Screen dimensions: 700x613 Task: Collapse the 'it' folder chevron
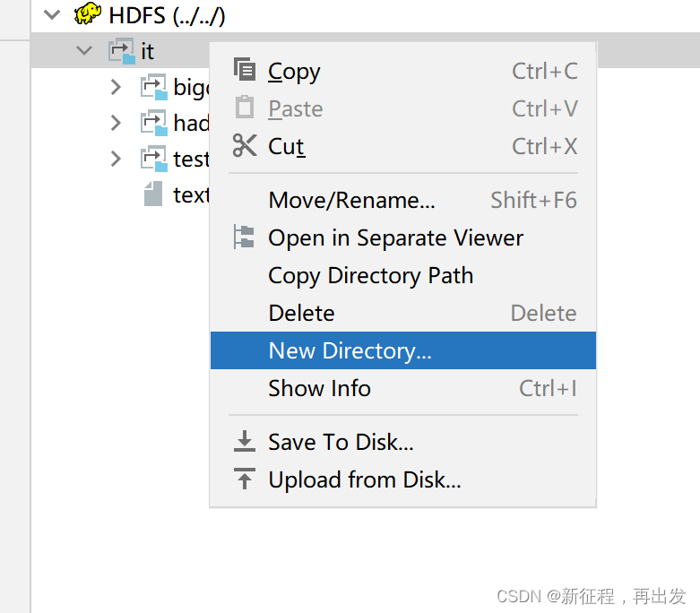point(84,50)
